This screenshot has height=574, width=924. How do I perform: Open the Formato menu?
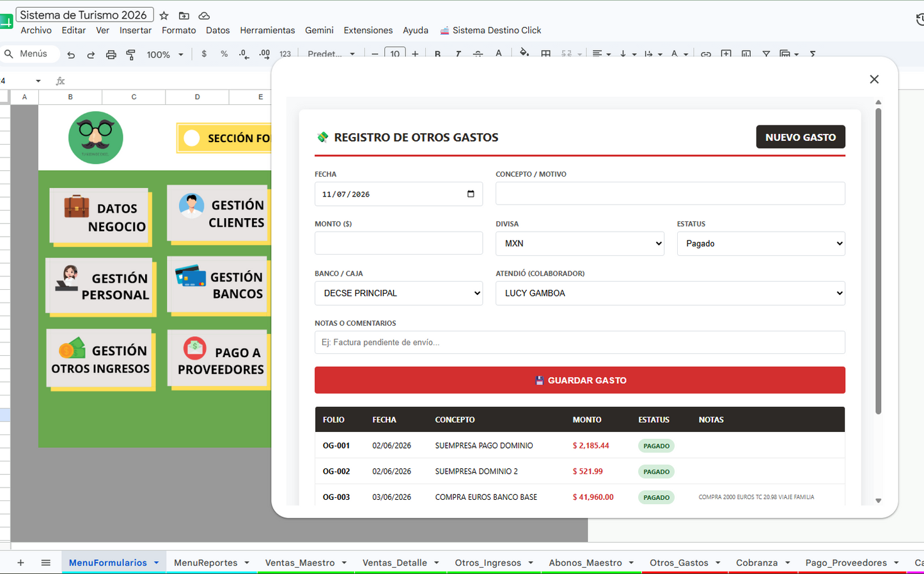tap(178, 30)
